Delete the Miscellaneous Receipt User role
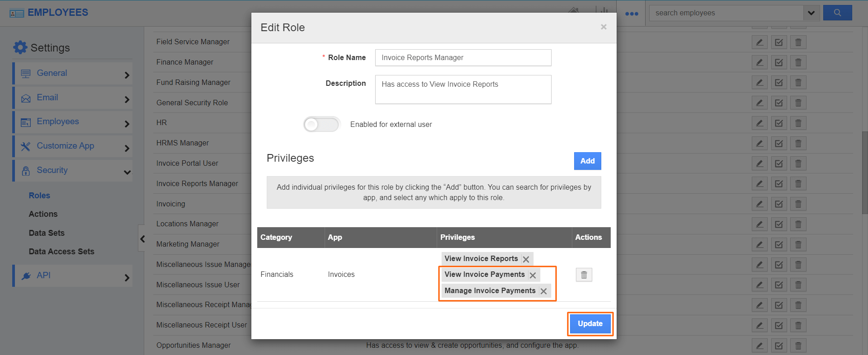The width and height of the screenshot is (868, 355). tap(798, 326)
